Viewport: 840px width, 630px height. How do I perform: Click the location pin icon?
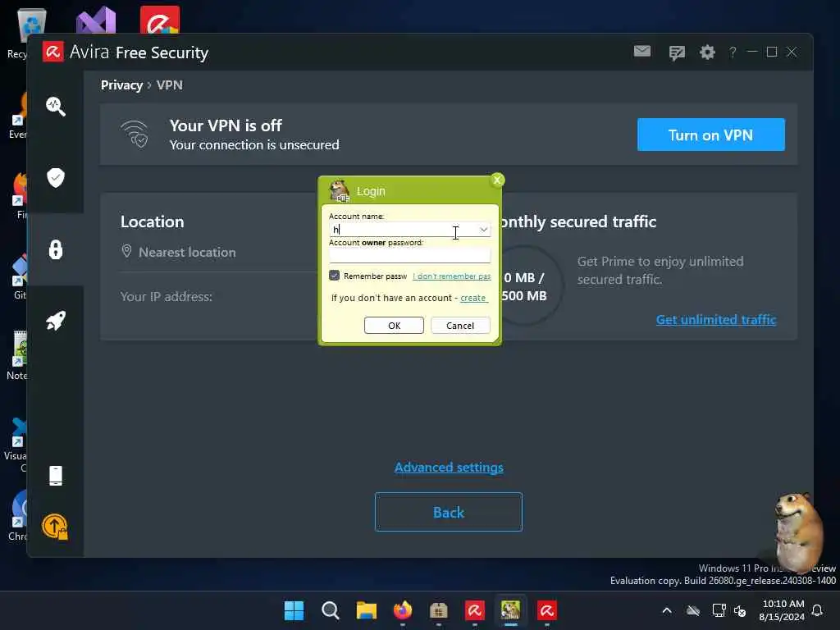[x=126, y=251]
